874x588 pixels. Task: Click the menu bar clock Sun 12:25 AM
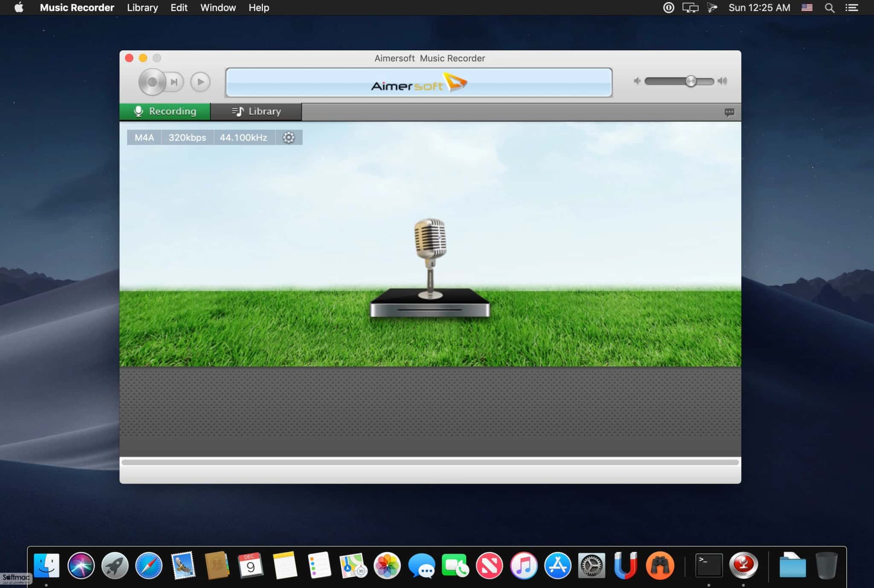pos(759,8)
